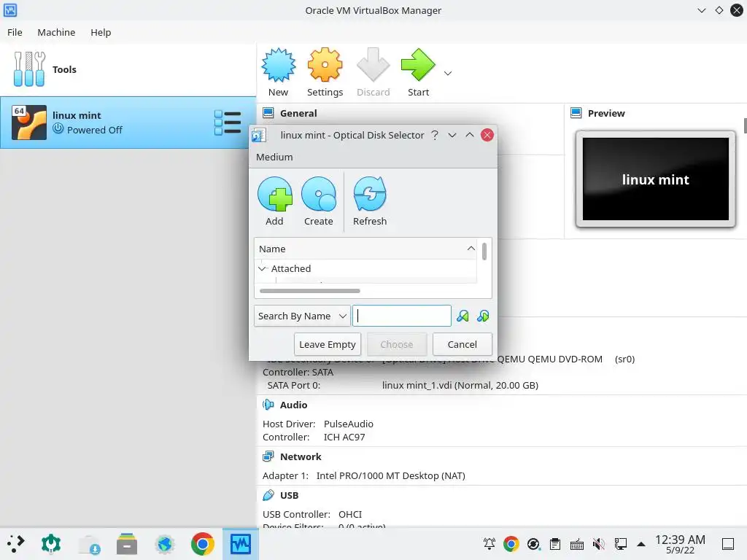Screen dimensions: 747x560
Task: Click the Tools icon in the sidebar
Action: 29,69
